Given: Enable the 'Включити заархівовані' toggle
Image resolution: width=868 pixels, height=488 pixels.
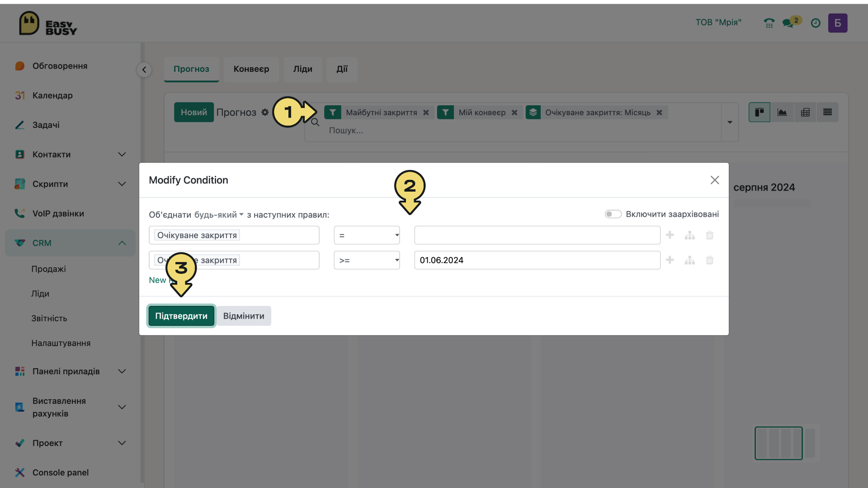Looking at the screenshot, I should (x=613, y=214).
